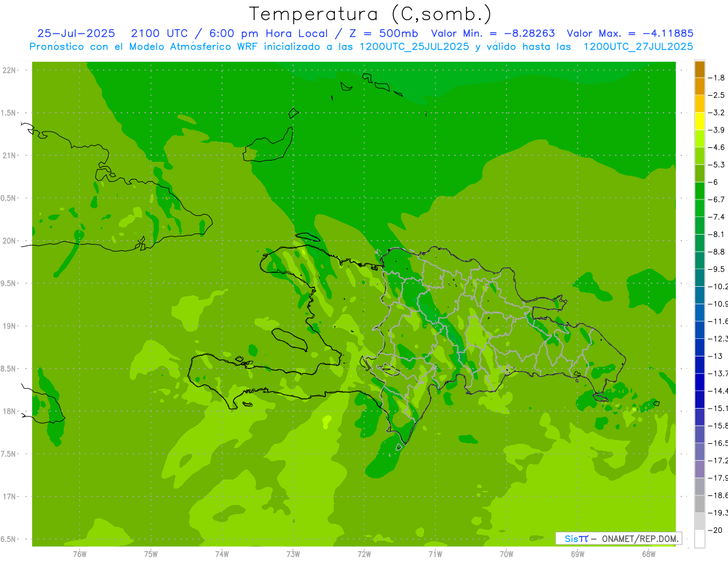Pick the blue swatch between -13 and -13.7
728x562 pixels.
tap(699, 364)
